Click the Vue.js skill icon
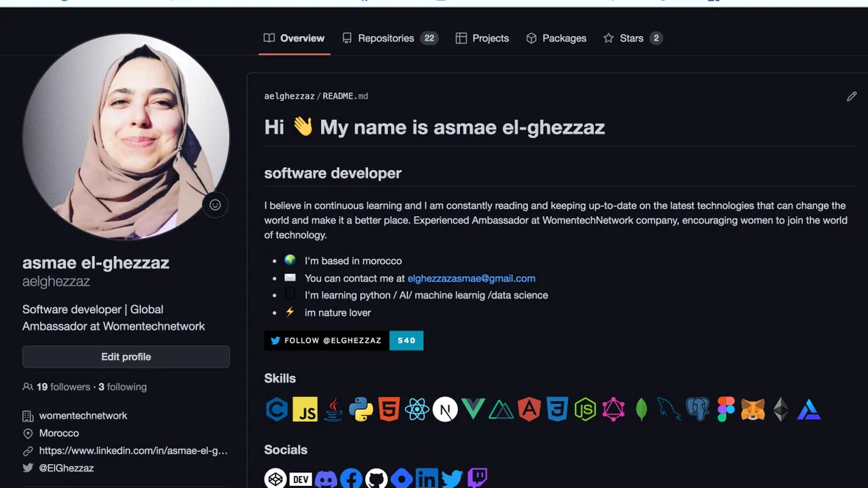868x488 pixels. tap(473, 409)
